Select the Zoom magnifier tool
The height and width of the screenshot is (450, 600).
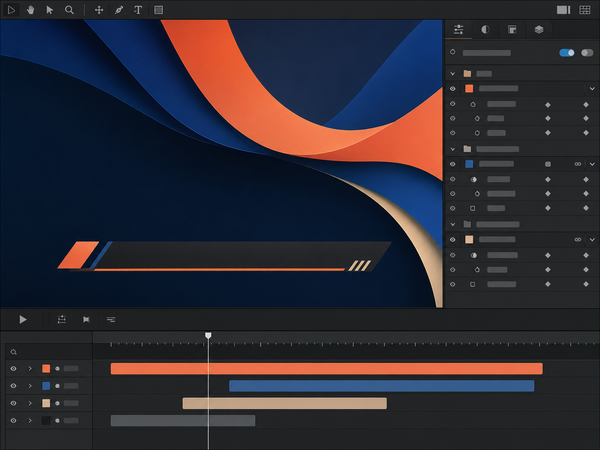tap(69, 10)
